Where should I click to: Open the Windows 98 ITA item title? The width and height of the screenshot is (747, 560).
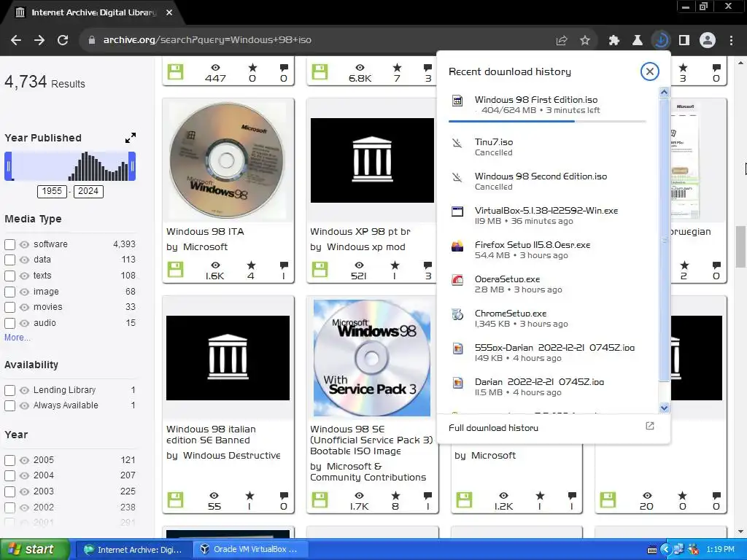point(205,231)
